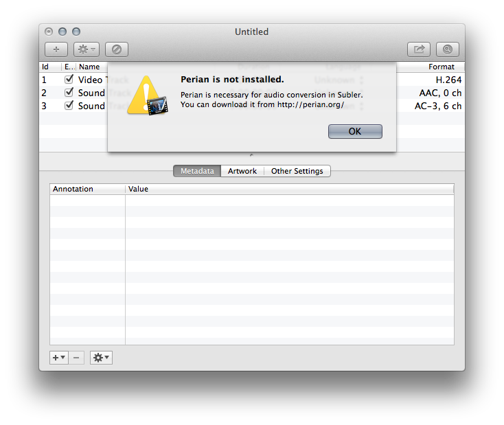Click the split view collapse handle arrow
Image resolution: width=504 pixels, height=425 pixels.
tap(251, 155)
